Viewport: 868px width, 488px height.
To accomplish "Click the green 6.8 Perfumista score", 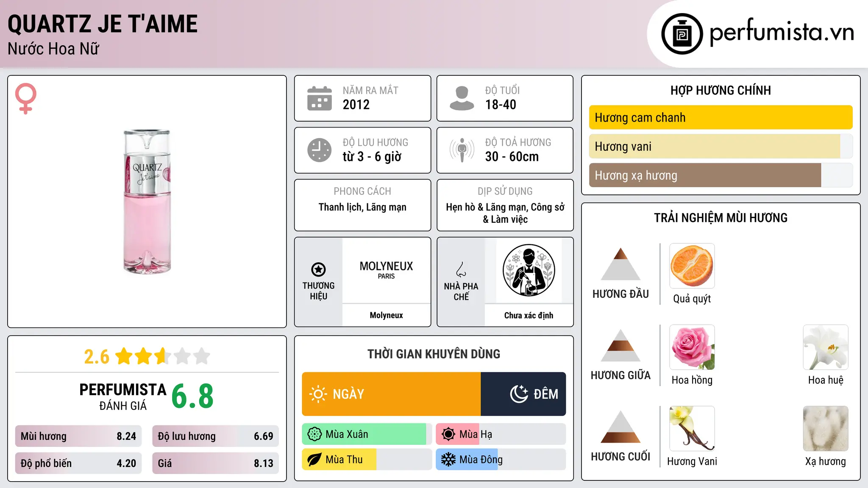I will [192, 396].
